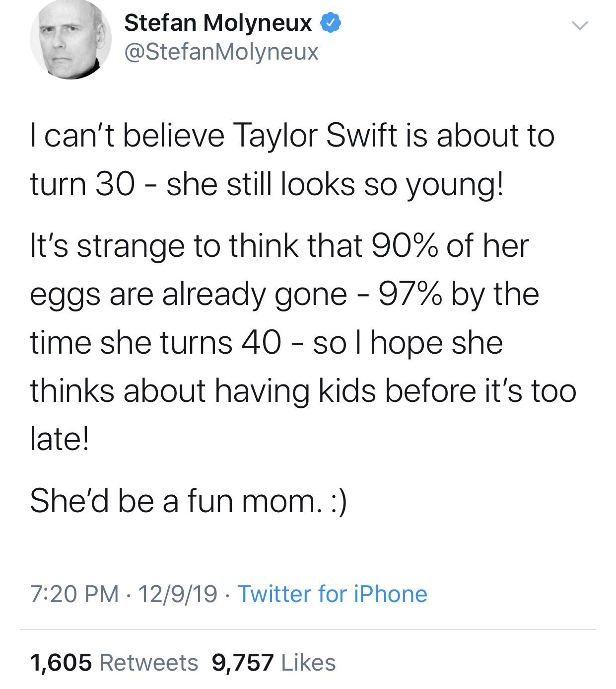Click the Stefan Molyneux display name
This screenshot has height=689, width=616.
tap(218, 22)
